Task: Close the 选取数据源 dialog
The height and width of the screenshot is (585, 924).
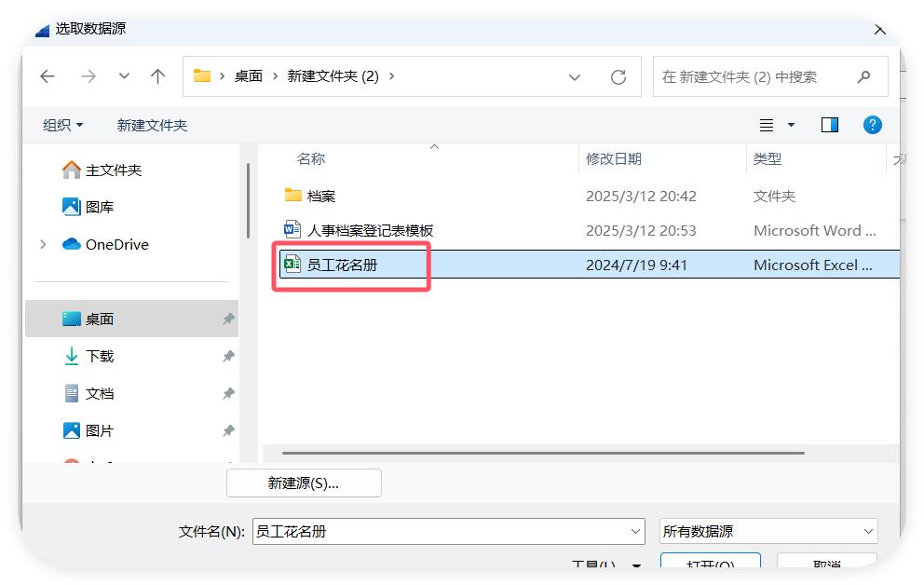Action: point(880,30)
